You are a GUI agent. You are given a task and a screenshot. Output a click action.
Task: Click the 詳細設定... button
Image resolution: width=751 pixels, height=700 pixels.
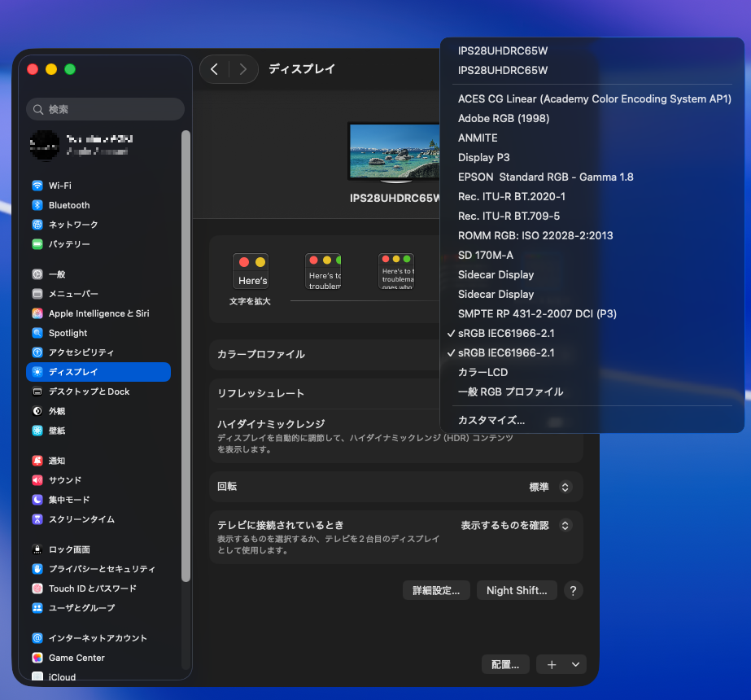click(436, 590)
